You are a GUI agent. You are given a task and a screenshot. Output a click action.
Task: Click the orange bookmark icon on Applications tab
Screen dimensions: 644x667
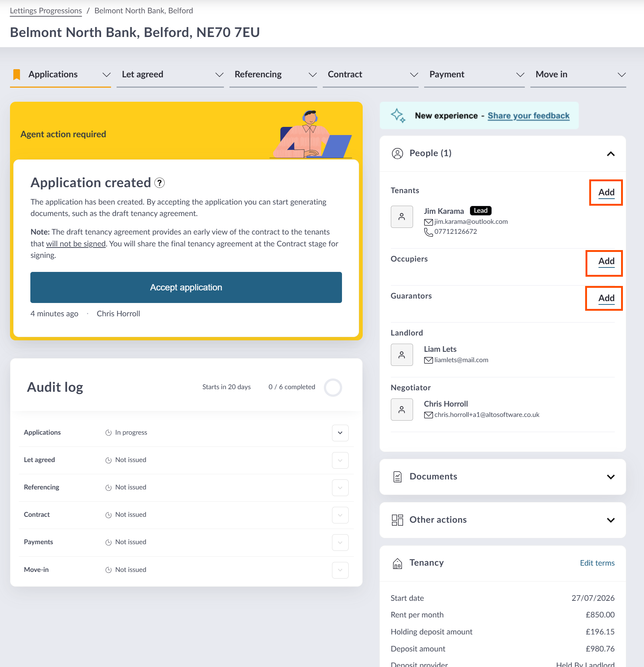click(17, 74)
